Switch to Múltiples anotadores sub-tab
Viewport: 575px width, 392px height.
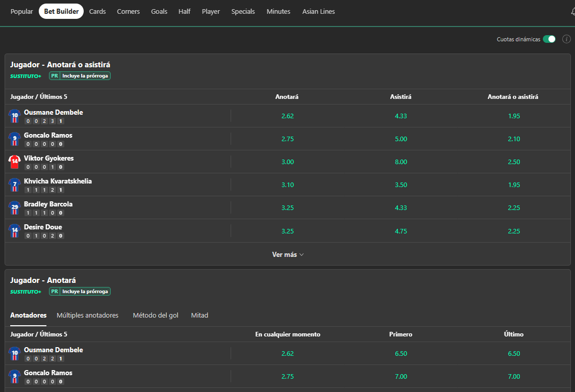pos(88,316)
